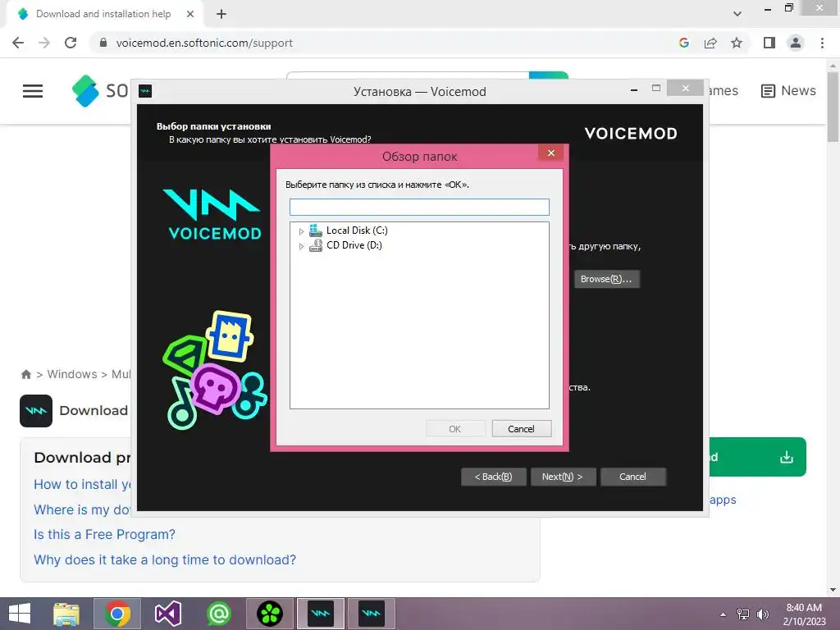Screen dimensions: 840x630
Task: Click first Voicemod taskbar icon
Action: click(321, 614)
